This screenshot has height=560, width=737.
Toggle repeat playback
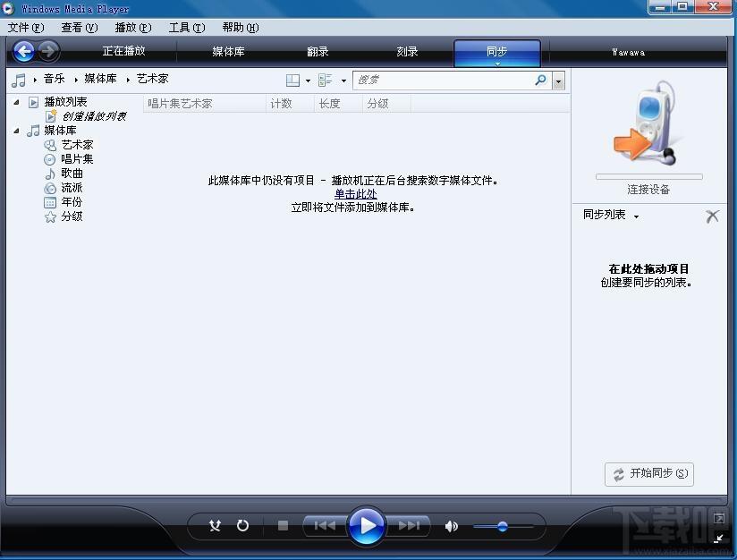point(242,526)
